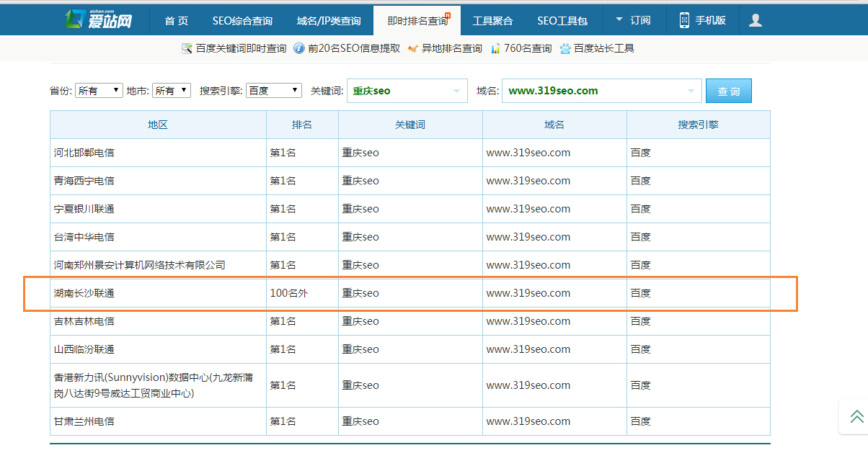Select the 吉林吉林电信 cell
868x453 pixels.
tap(158, 321)
